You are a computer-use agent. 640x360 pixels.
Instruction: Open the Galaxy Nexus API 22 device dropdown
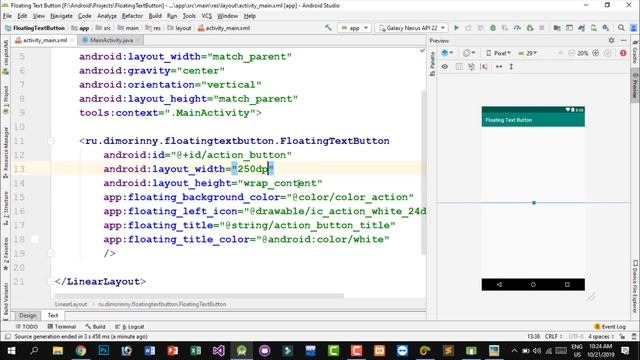(x=412, y=28)
